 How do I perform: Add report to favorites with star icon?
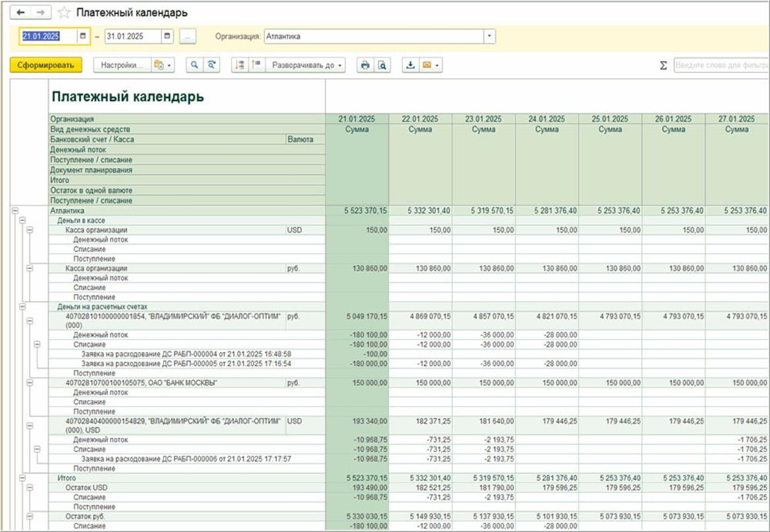pos(64,13)
